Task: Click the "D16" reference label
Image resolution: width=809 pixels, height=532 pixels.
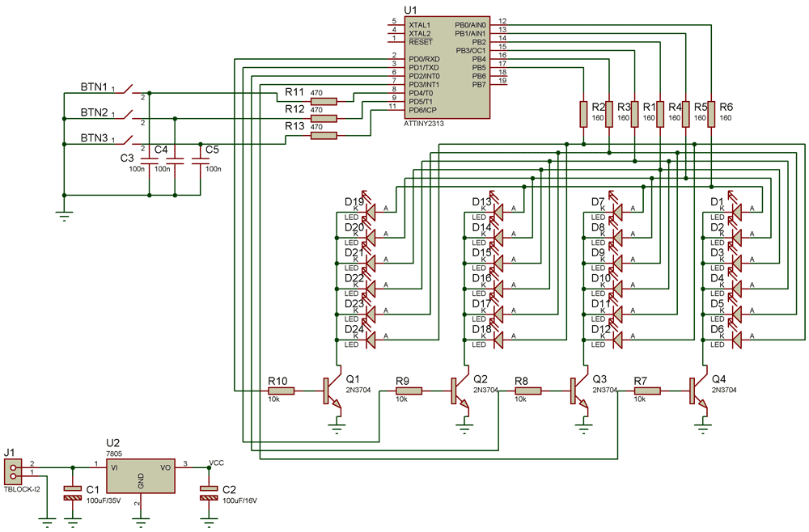Action: coord(482,278)
